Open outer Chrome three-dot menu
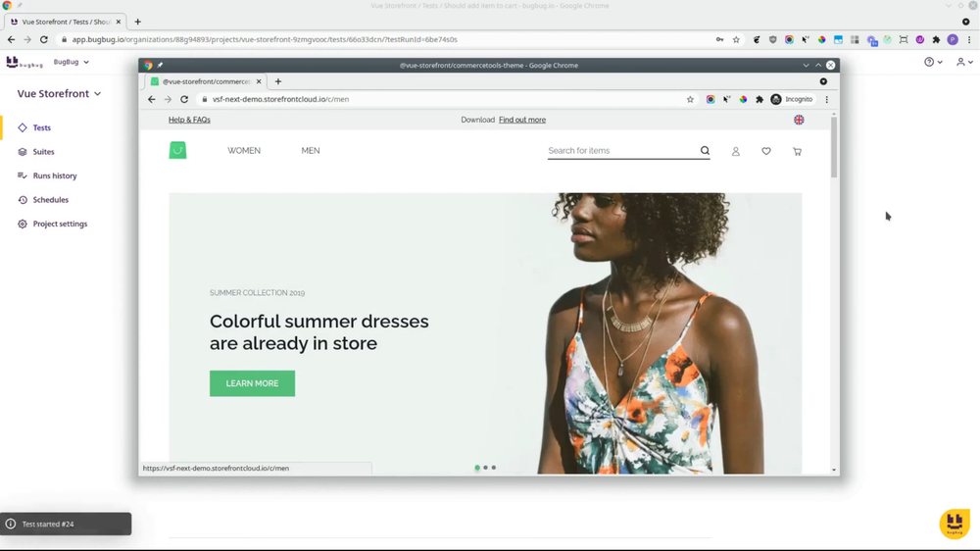 pyautogui.click(x=969, y=39)
